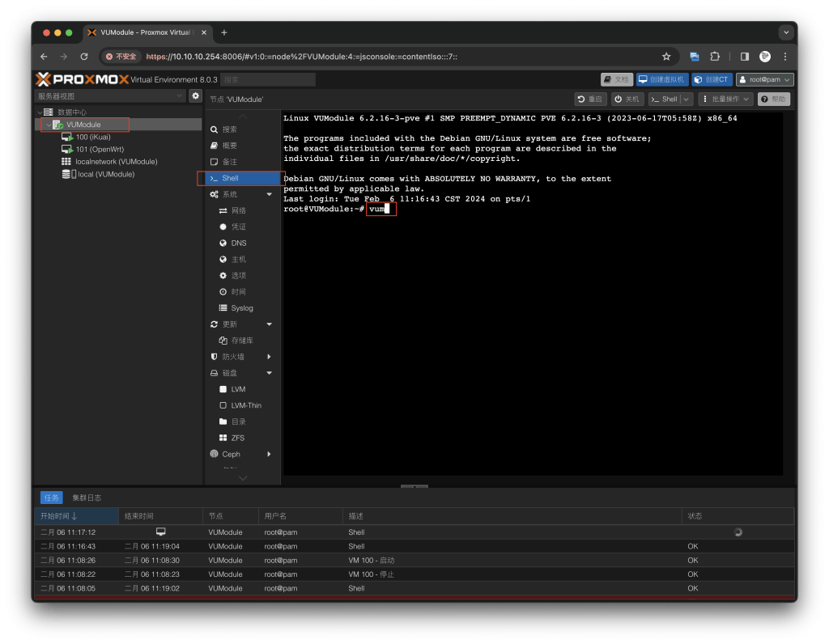Click the server view gear settings icon
This screenshot has width=829, height=644.
(195, 96)
